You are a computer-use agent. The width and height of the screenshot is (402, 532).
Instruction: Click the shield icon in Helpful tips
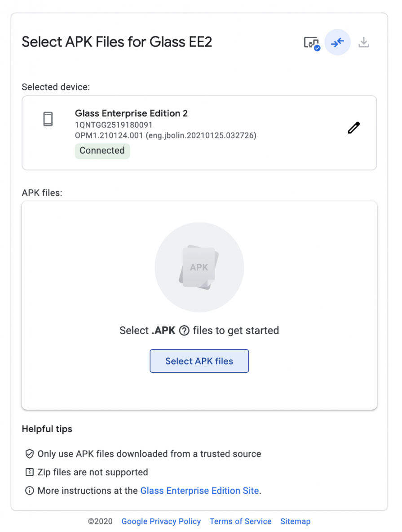(30, 454)
